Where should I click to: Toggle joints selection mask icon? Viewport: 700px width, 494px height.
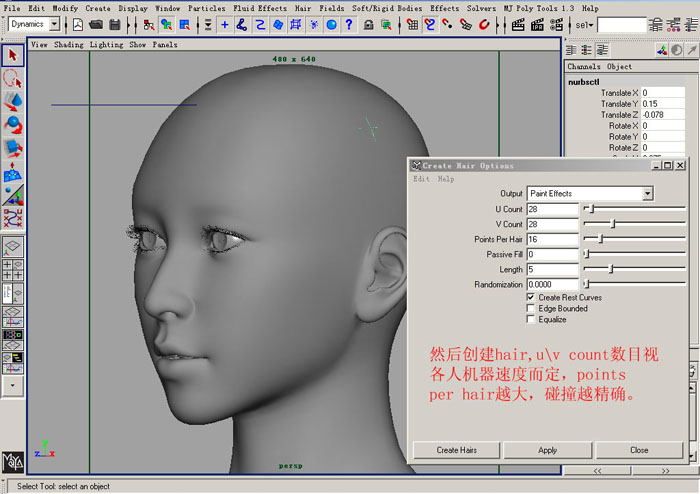[242, 25]
